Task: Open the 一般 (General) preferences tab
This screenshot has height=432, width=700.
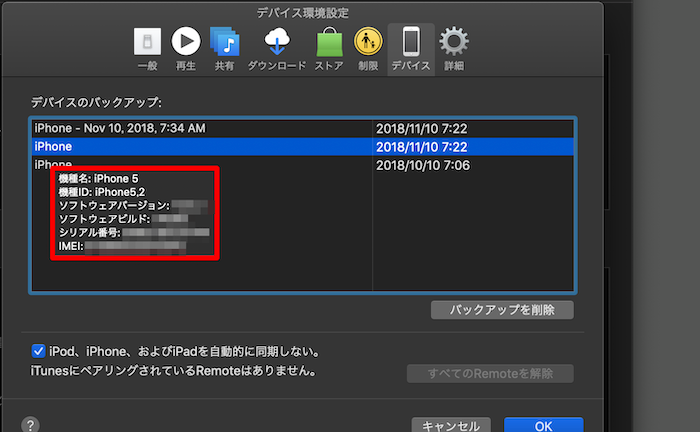Action: [147, 49]
